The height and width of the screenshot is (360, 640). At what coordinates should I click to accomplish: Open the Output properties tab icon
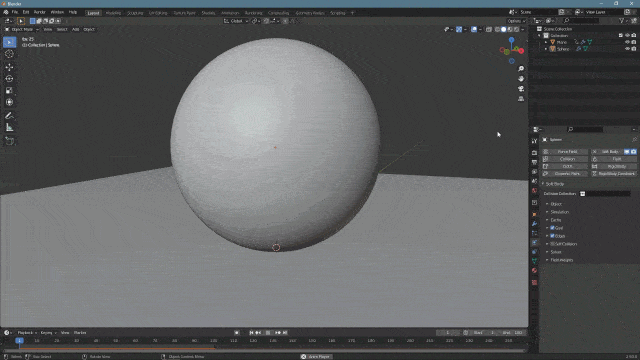pos(534,162)
